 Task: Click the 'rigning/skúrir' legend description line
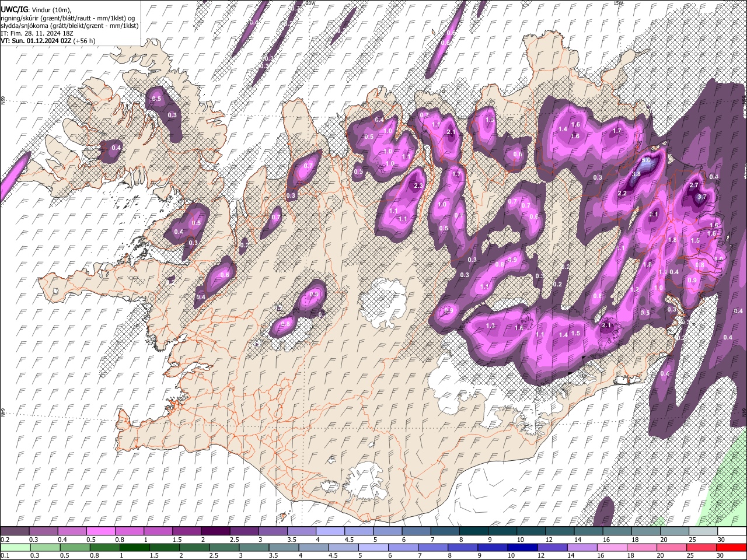pos(68,18)
